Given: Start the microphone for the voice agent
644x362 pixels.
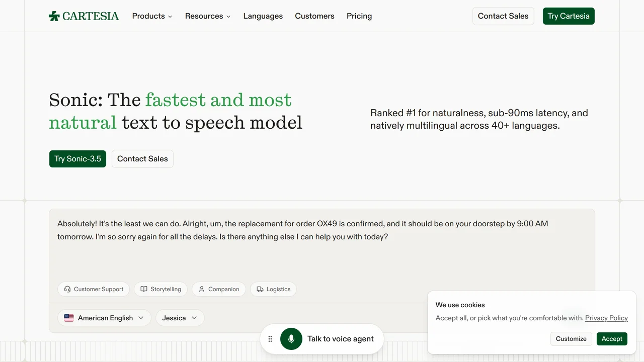Looking at the screenshot, I should click(x=291, y=339).
